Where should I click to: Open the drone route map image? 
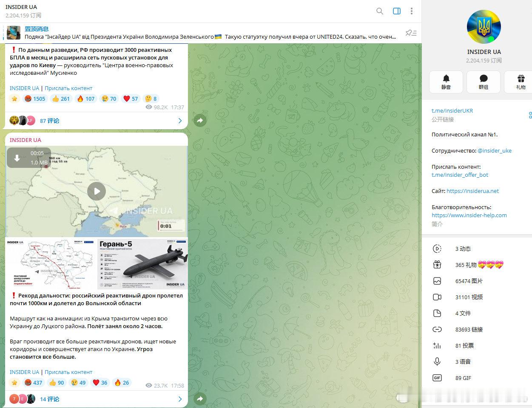point(51,264)
